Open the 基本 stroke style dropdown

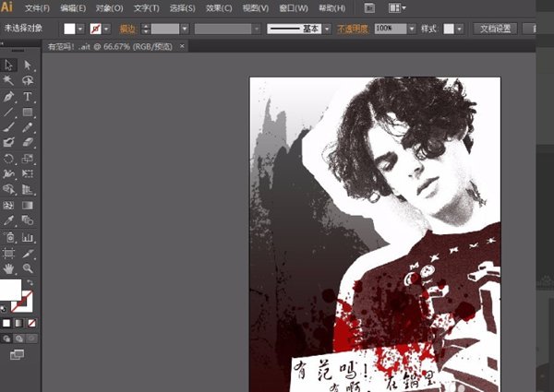326,30
